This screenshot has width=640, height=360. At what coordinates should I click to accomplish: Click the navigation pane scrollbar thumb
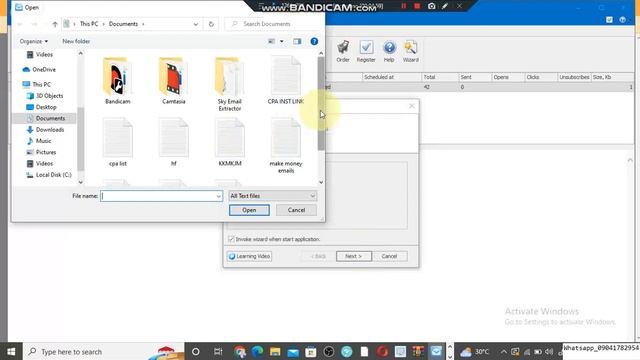pyautogui.click(x=80, y=139)
